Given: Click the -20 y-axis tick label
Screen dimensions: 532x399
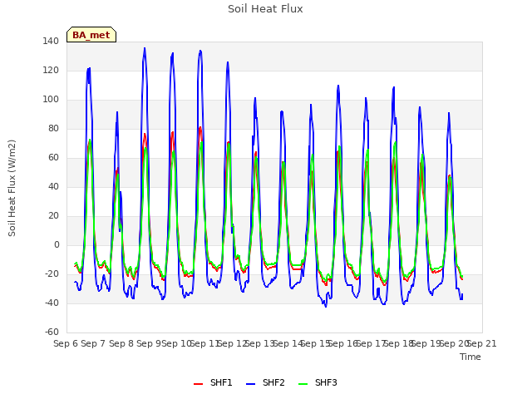Looking at the screenshot, I should [52, 274].
